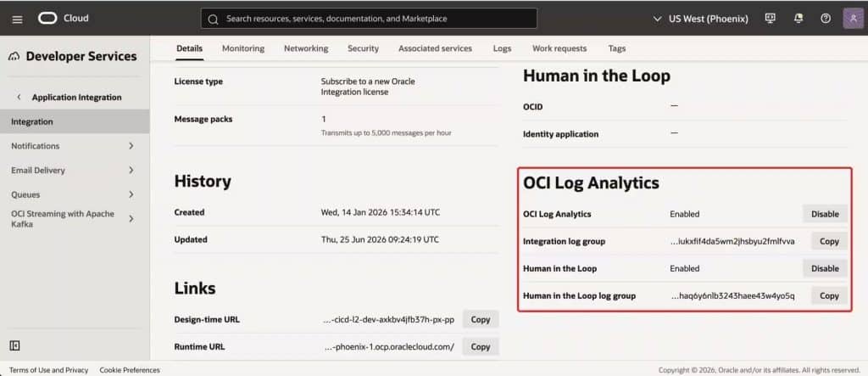Copy the Runtime URL
The image size is (868, 376).
tap(481, 346)
